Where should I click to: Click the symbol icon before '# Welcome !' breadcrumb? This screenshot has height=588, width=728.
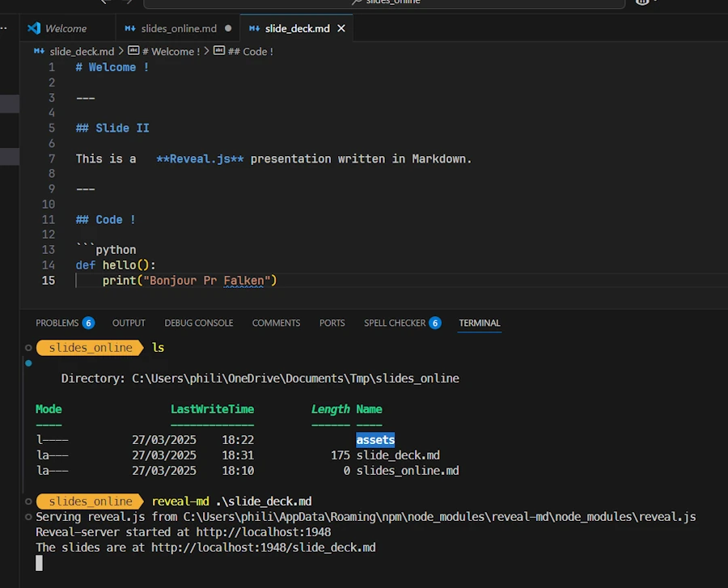click(133, 51)
